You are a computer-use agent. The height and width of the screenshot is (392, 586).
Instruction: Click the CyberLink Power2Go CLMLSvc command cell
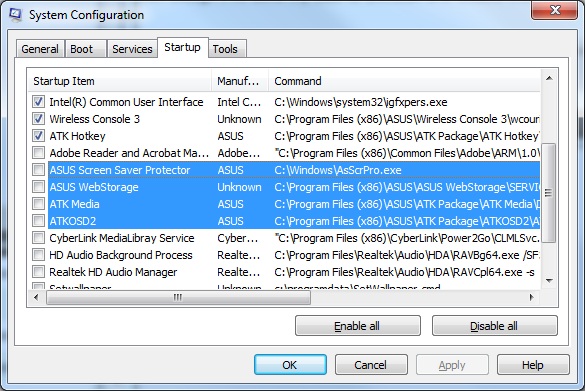coord(407,238)
